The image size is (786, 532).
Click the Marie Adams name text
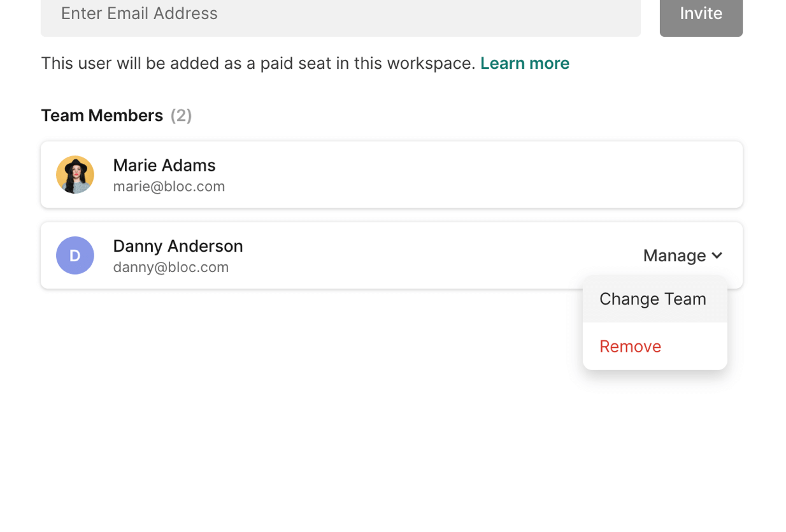pos(164,165)
